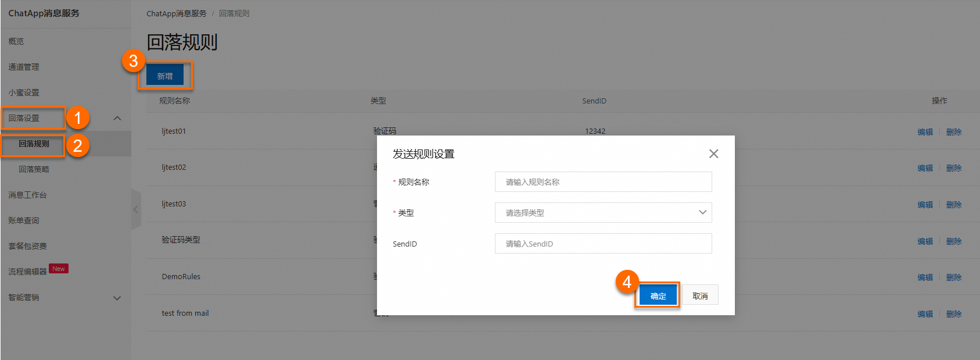The width and height of the screenshot is (980, 360).
Task: Click the 规则名称 input field
Action: (603, 181)
